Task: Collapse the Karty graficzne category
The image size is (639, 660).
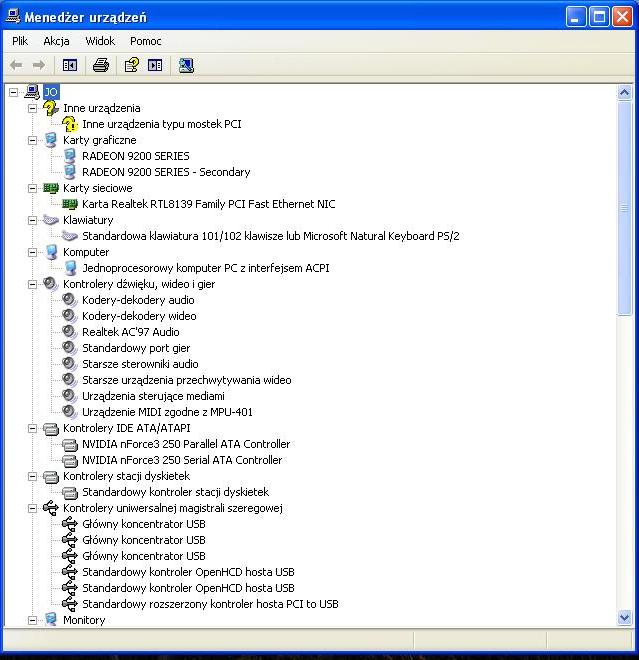Action: [32, 140]
